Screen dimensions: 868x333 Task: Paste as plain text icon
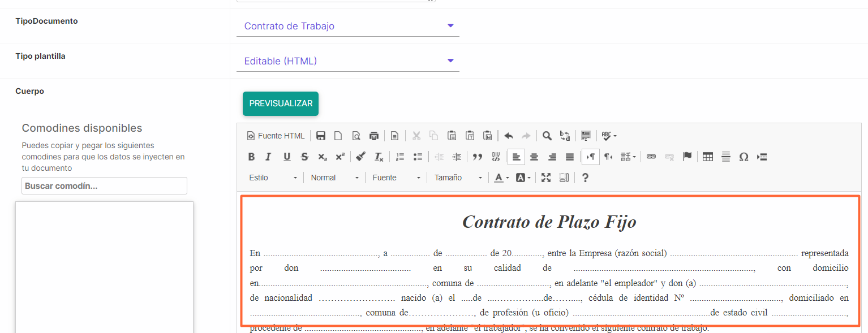(x=470, y=136)
